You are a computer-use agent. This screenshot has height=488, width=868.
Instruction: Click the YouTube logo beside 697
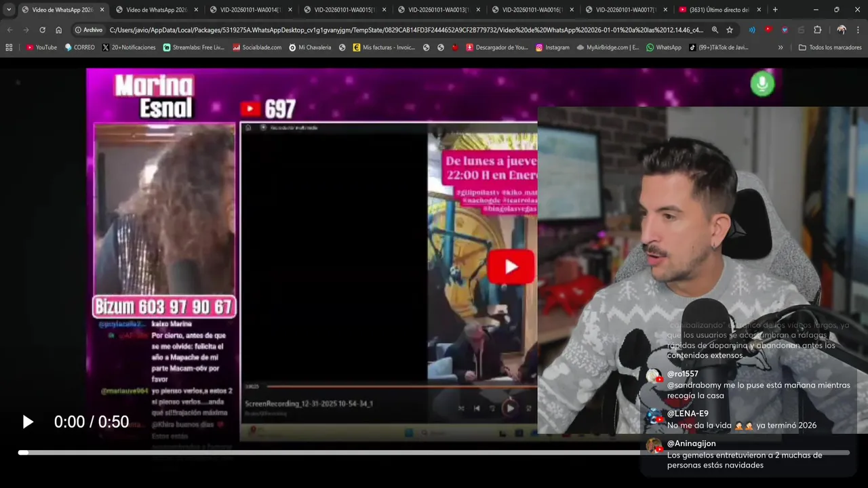tap(250, 109)
